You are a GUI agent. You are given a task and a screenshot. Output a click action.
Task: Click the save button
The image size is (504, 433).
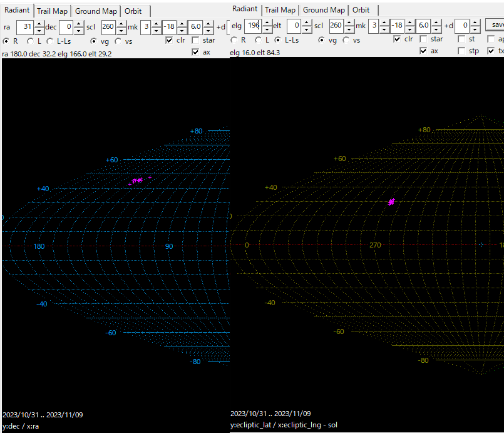[495, 26]
